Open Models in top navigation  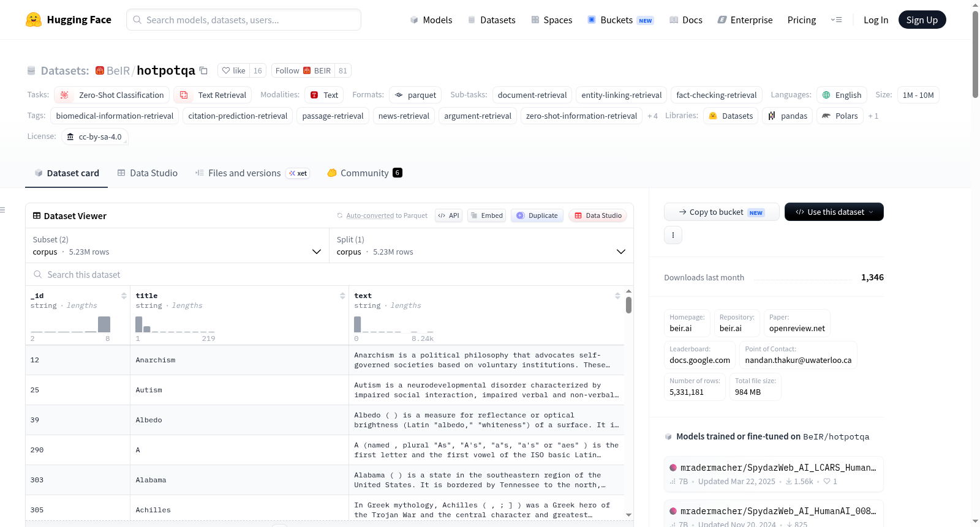point(431,20)
